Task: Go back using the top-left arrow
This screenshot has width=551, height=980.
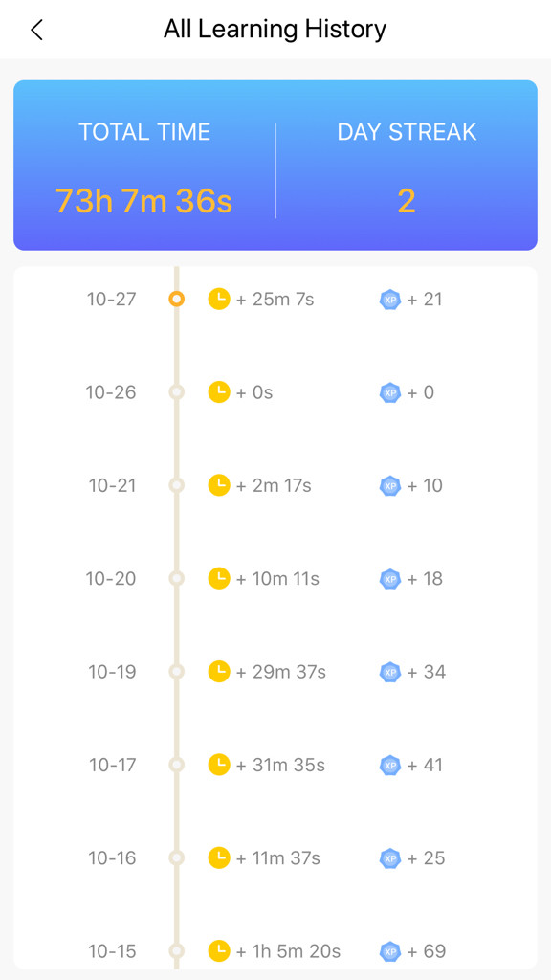Action: pos(37,30)
